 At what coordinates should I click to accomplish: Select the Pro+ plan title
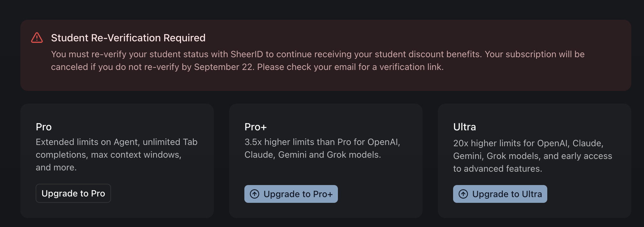(x=255, y=127)
